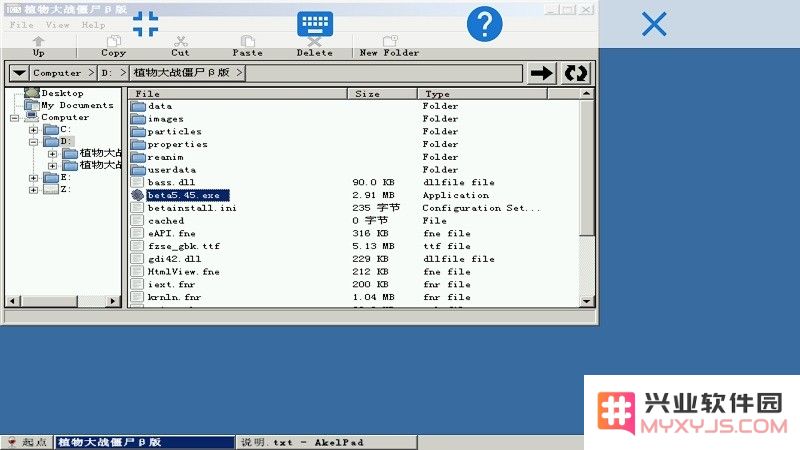Select the data folder icon

point(138,106)
